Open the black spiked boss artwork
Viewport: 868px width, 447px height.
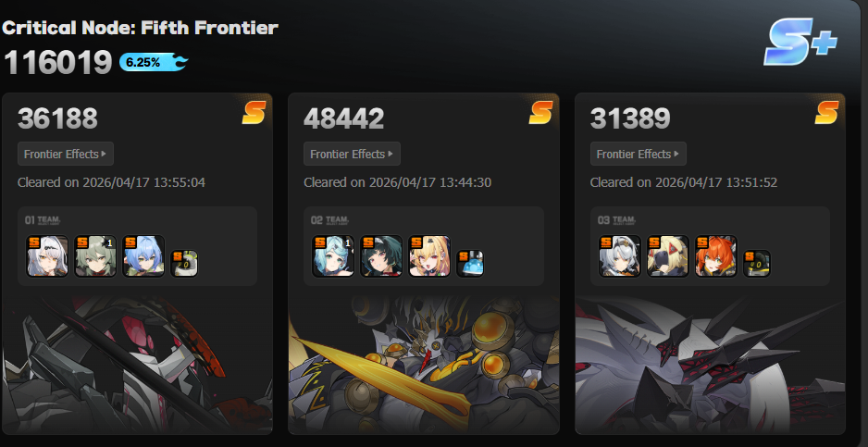click(x=711, y=364)
